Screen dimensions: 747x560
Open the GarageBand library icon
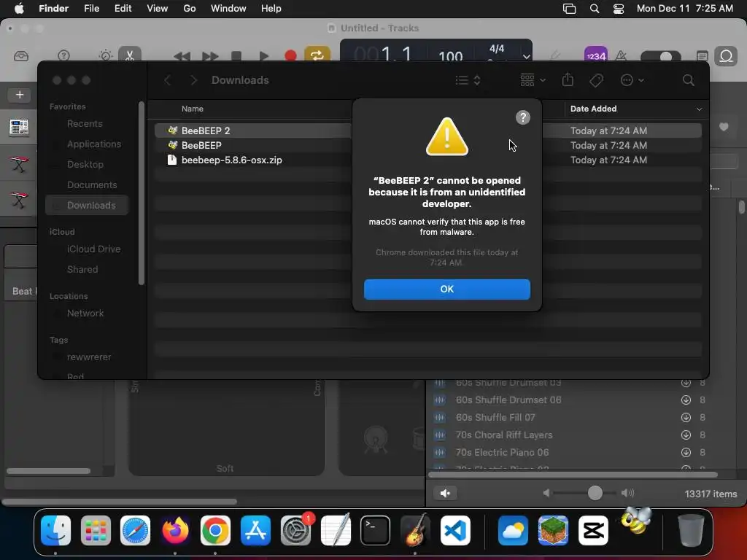21,56
